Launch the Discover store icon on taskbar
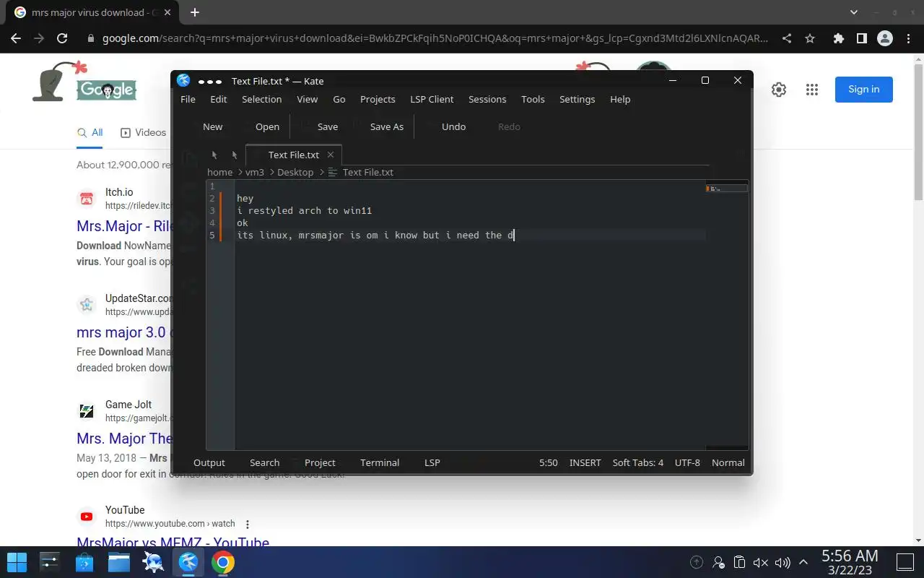 (84, 562)
